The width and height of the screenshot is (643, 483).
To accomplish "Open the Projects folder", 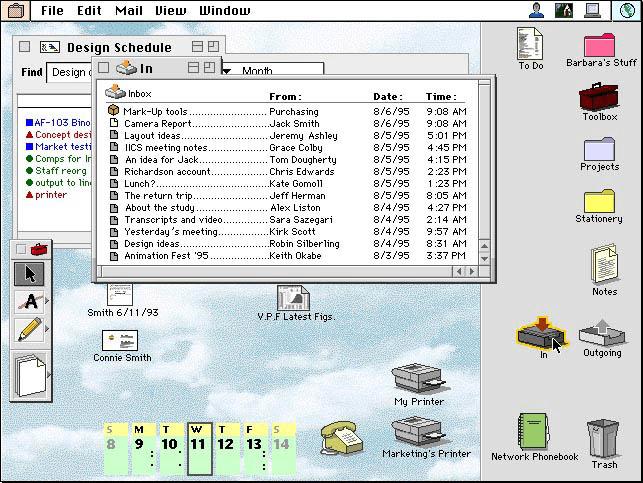I will (x=599, y=149).
